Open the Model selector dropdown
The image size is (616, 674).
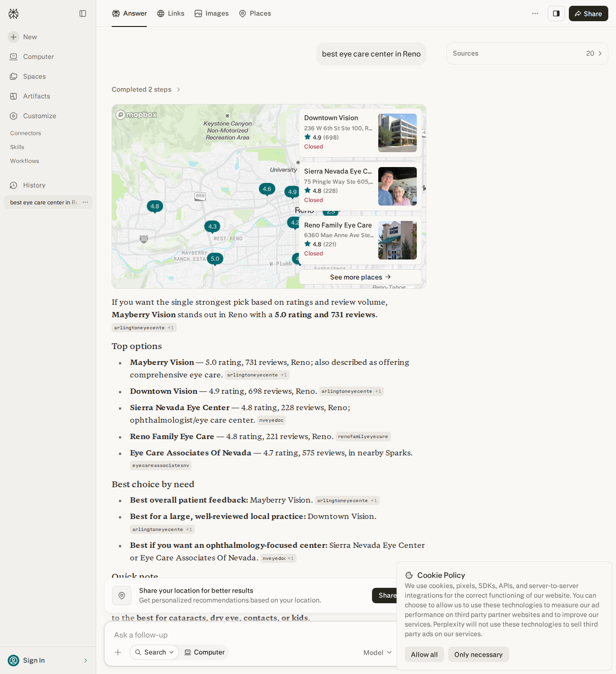click(x=378, y=652)
